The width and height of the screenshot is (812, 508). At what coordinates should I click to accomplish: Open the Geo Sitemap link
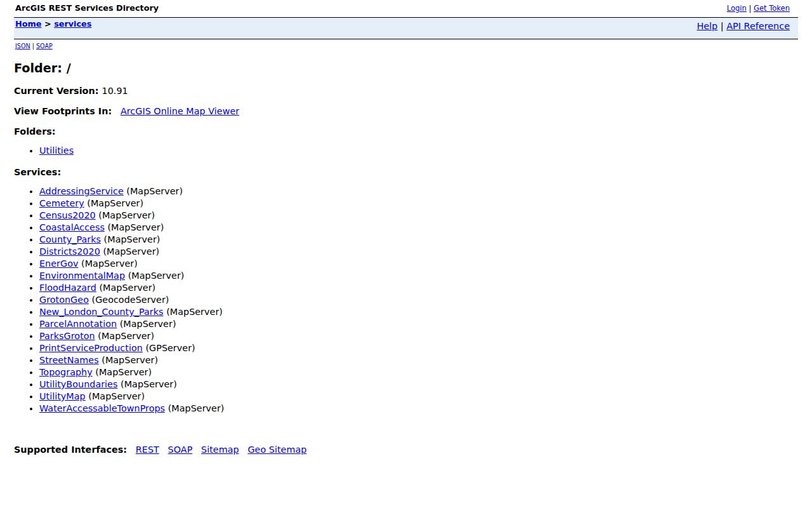[x=277, y=450]
